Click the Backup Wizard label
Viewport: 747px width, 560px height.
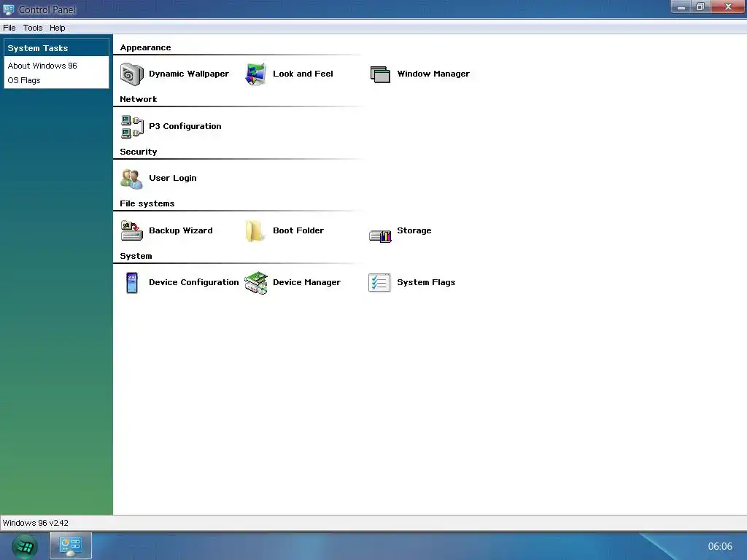(x=181, y=230)
